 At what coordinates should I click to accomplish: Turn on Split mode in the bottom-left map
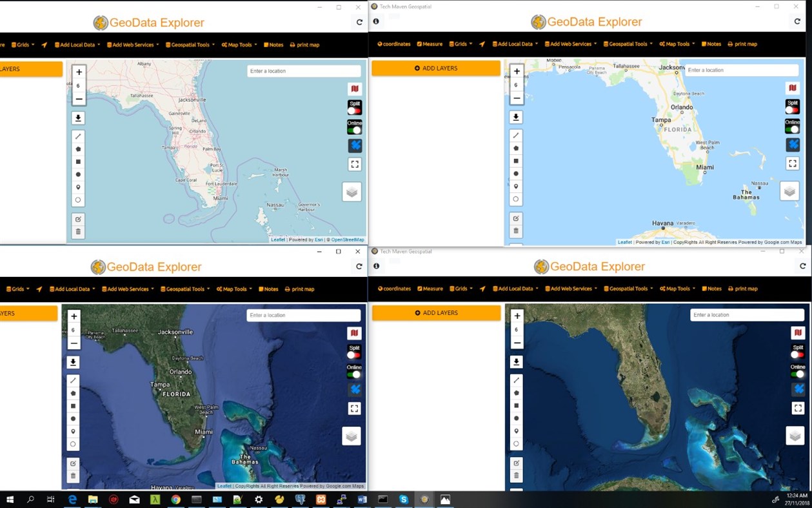(353, 354)
